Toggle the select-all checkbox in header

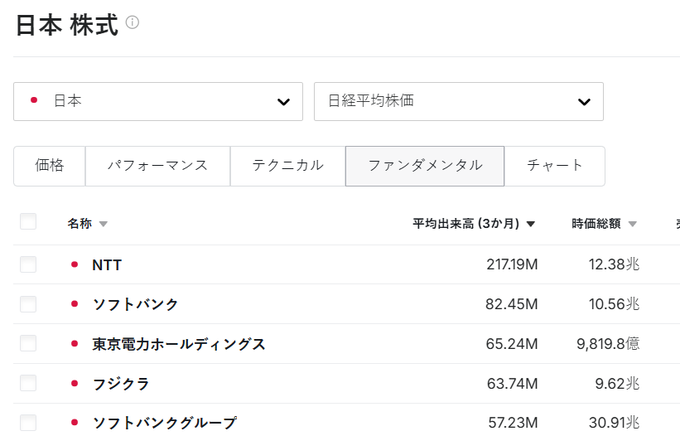pyautogui.click(x=28, y=222)
